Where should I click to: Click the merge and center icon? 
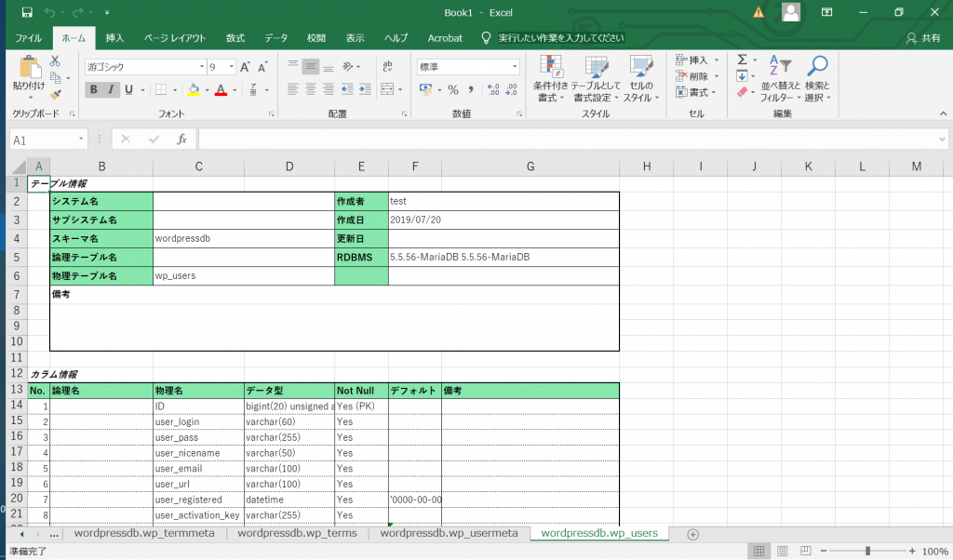click(x=387, y=89)
